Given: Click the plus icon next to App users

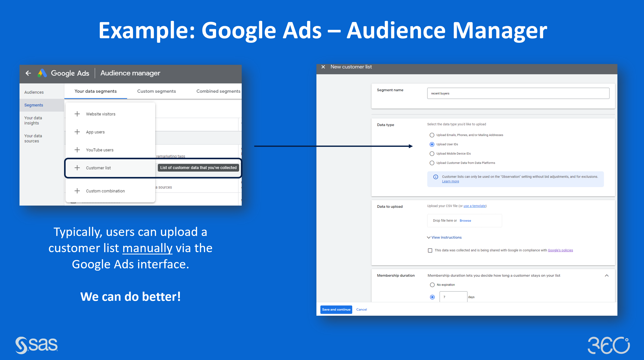Looking at the screenshot, I should pyautogui.click(x=77, y=132).
